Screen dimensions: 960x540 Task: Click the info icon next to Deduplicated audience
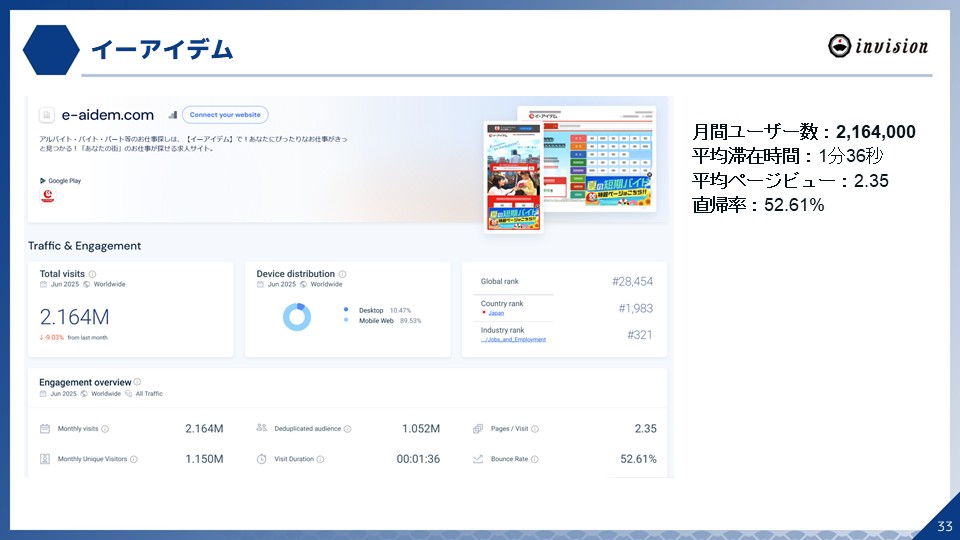pos(347,429)
